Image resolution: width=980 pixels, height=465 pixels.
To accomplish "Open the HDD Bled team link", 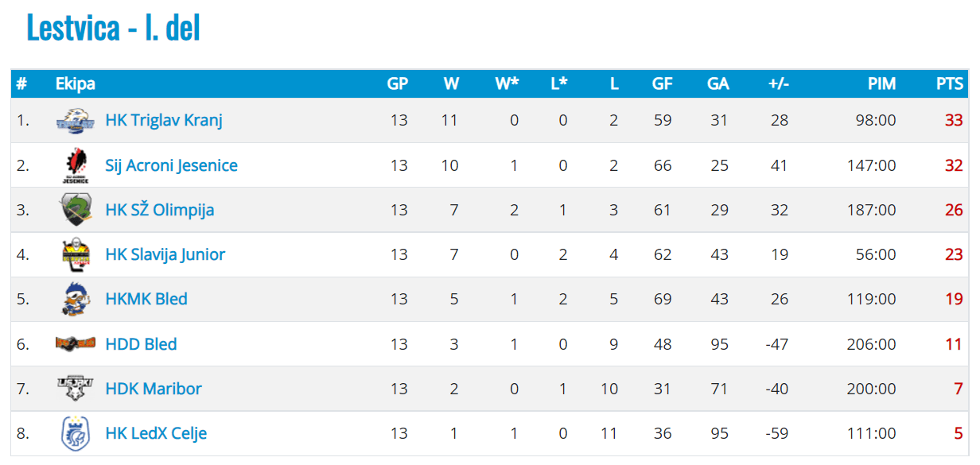I will tap(141, 344).
